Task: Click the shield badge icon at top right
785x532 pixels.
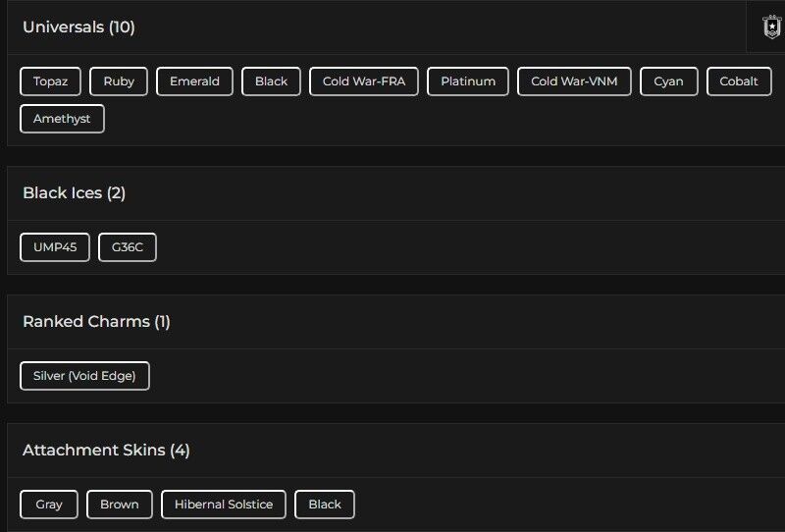Action: coord(771,27)
